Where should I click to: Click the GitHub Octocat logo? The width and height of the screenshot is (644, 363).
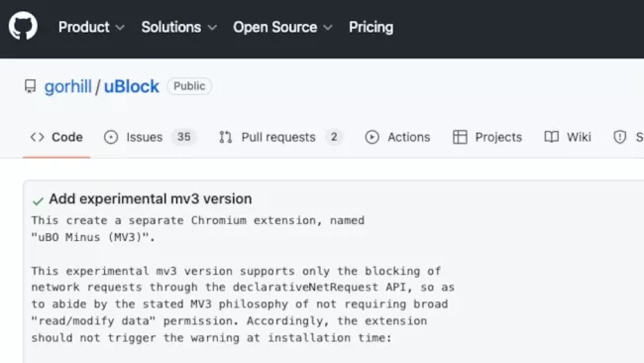(x=23, y=26)
